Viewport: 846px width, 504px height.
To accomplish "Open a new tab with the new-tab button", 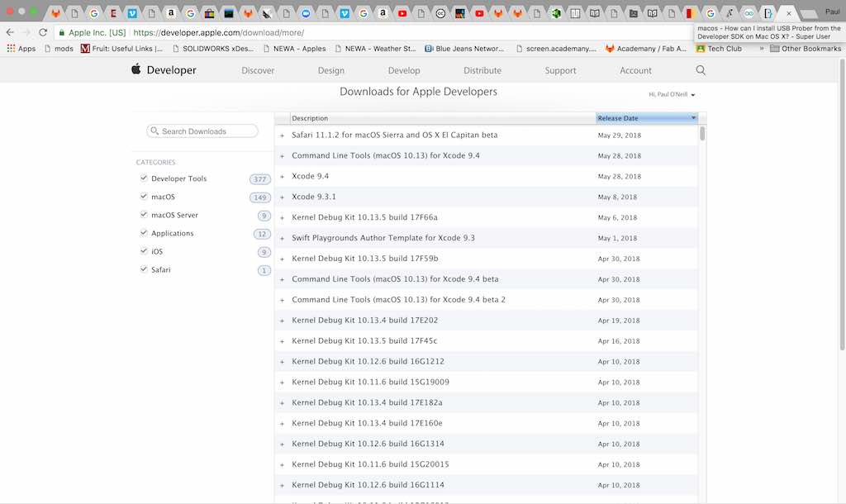I will pos(808,14).
